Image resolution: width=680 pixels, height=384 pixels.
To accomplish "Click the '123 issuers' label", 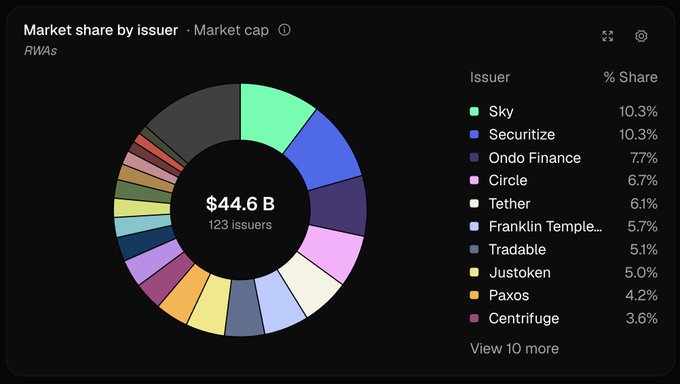I will tap(240, 225).
